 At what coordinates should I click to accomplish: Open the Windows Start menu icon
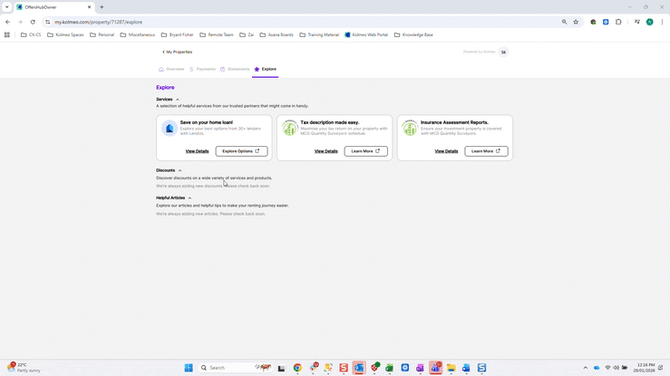tap(188, 368)
